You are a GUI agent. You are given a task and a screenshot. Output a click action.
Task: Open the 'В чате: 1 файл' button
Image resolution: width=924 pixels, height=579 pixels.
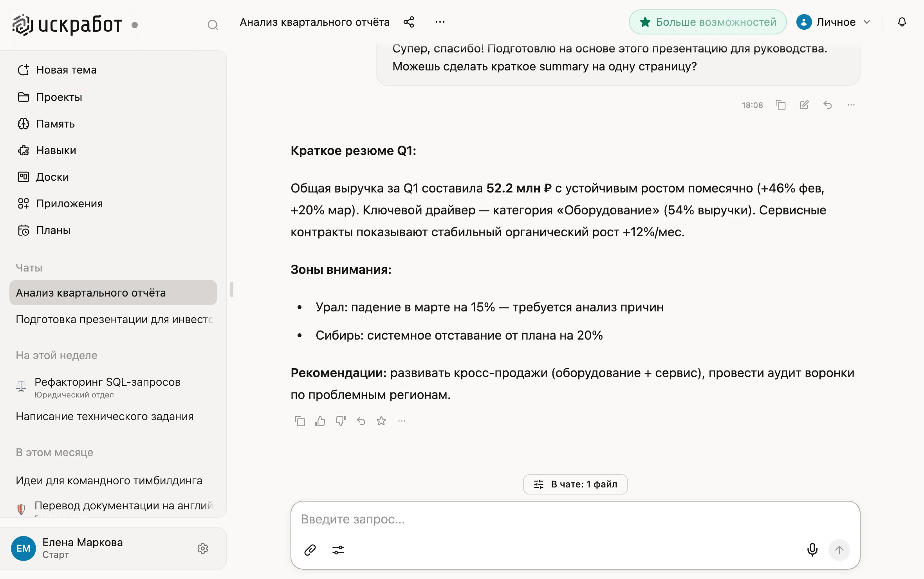tap(575, 484)
